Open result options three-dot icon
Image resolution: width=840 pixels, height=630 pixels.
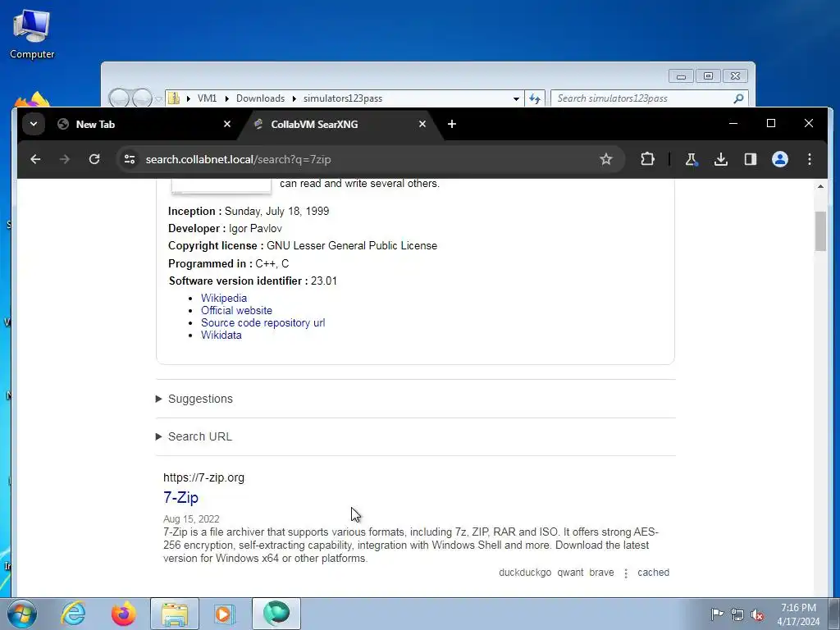point(626,573)
